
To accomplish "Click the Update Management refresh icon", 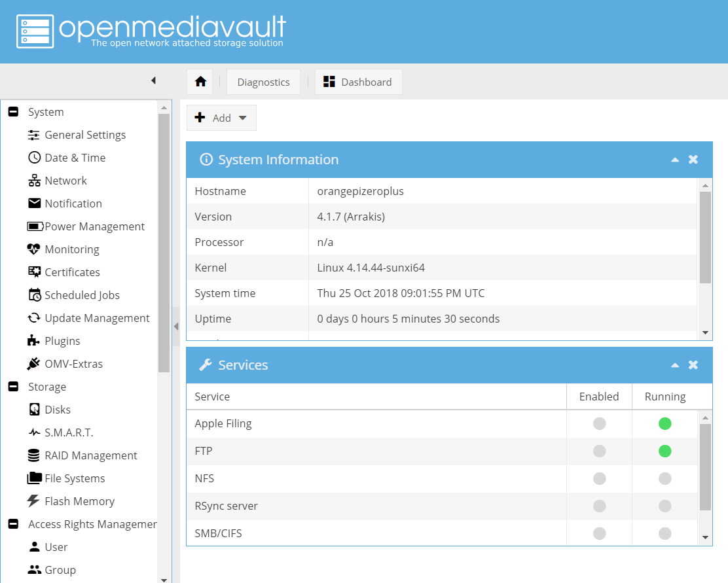I will point(34,318).
